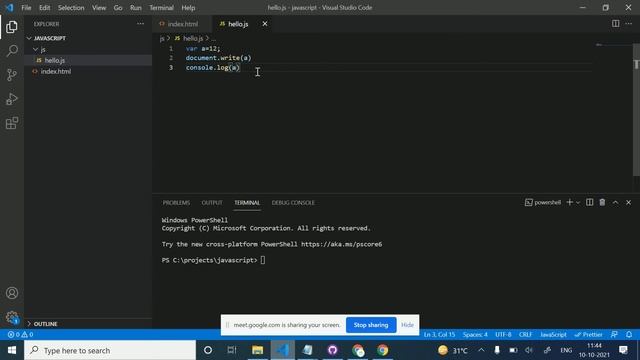Open the Edit menu

click(x=44, y=7)
